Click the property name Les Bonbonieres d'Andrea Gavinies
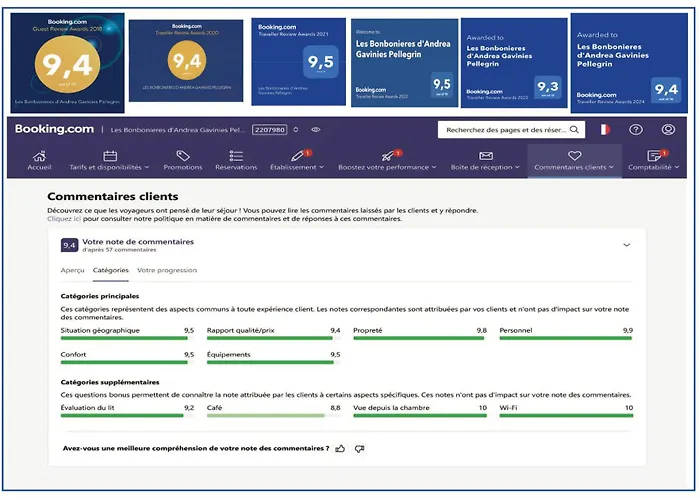 [178, 130]
